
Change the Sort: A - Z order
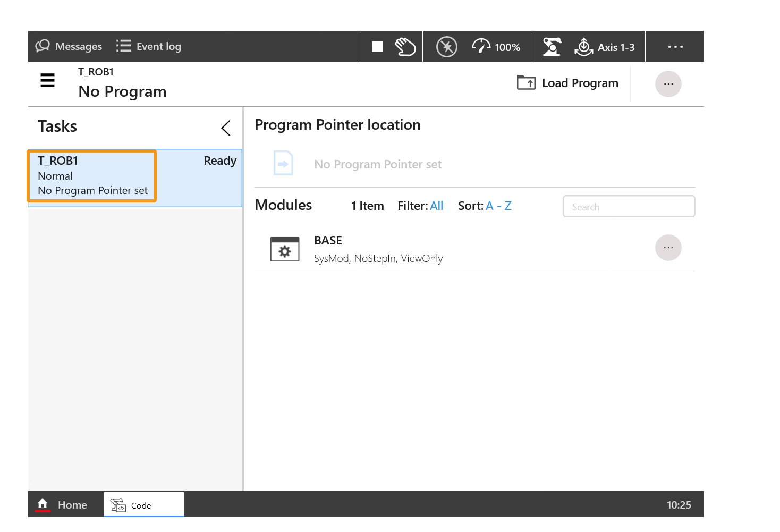coord(498,206)
